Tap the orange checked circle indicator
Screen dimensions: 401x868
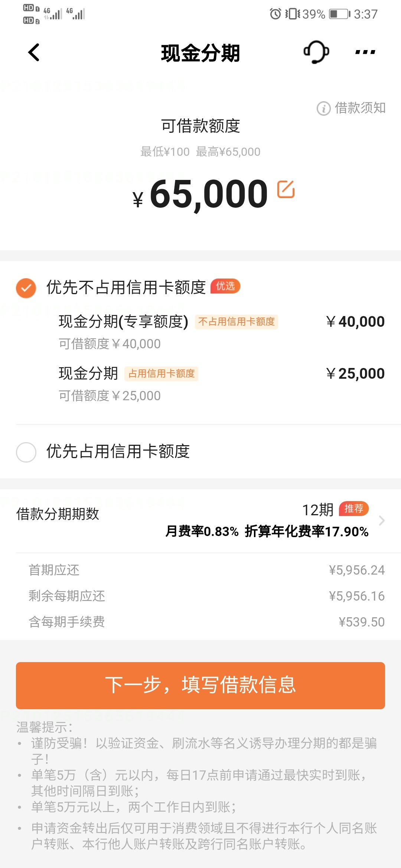(26, 288)
